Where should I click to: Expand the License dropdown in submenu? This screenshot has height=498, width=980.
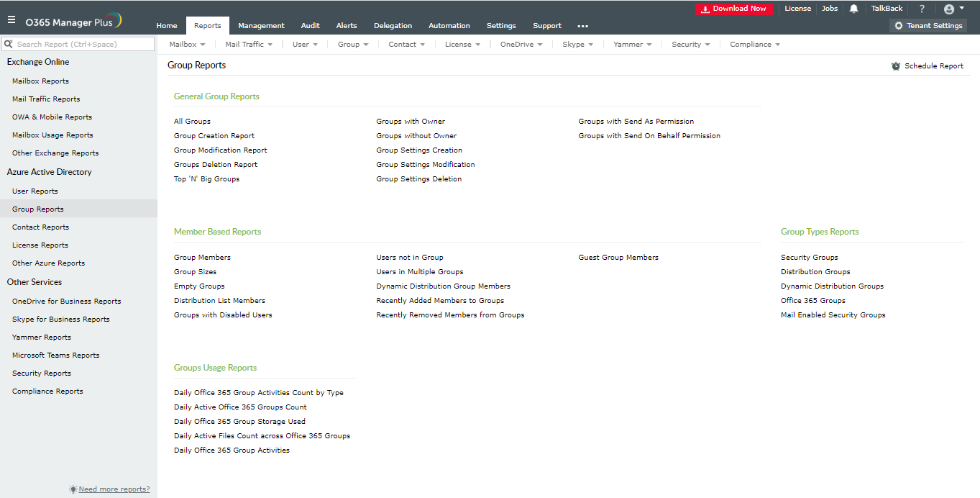[462, 45]
